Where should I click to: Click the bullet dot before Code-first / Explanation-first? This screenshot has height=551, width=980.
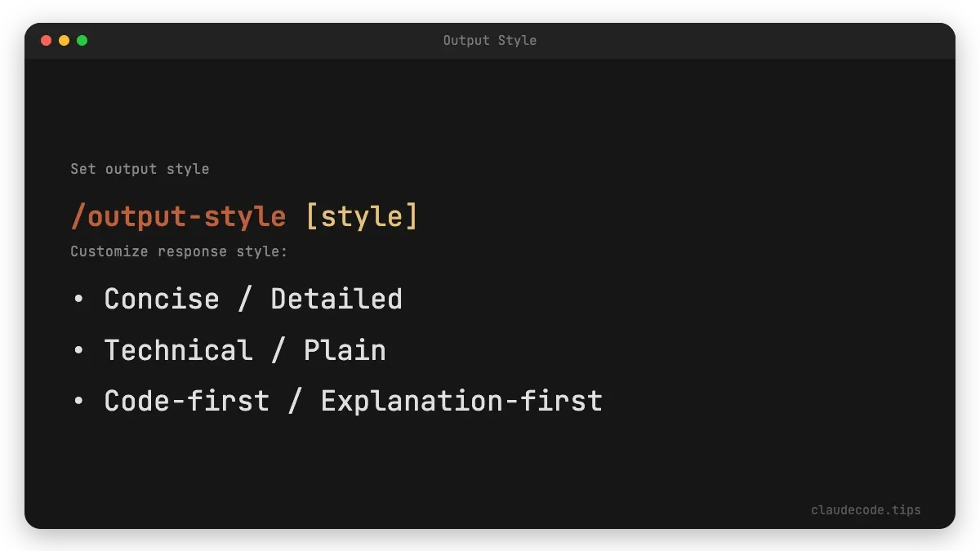coord(78,400)
